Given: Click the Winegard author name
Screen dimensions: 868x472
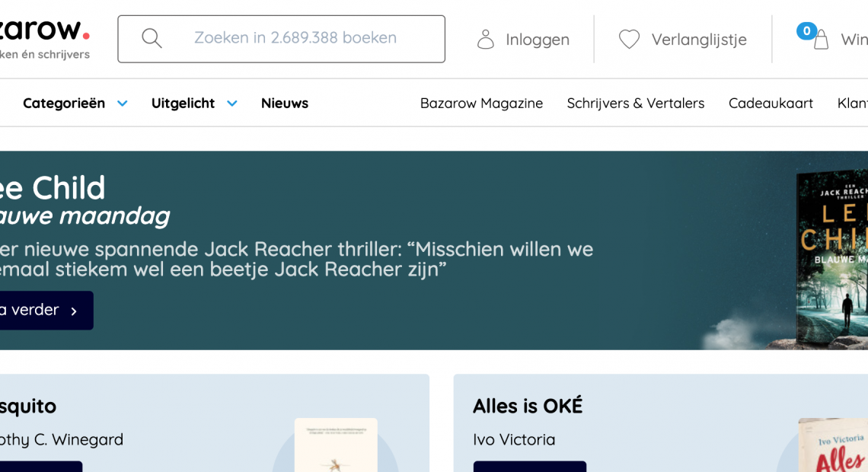Looking at the screenshot, I should [61, 439].
